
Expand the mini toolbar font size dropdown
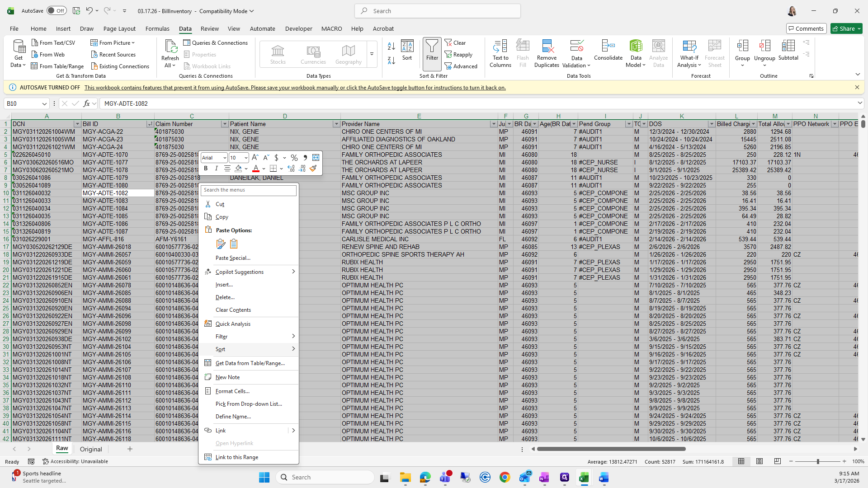(245, 158)
